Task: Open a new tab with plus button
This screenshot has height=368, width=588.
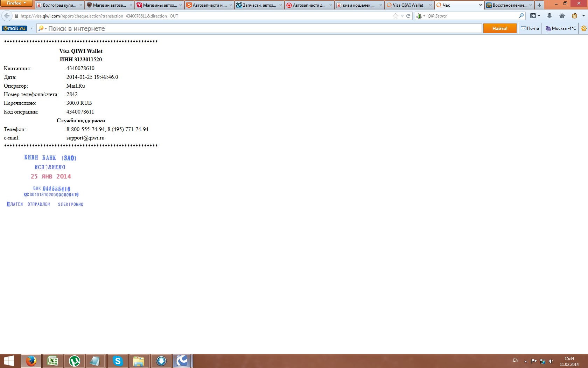Action: click(x=539, y=5)
